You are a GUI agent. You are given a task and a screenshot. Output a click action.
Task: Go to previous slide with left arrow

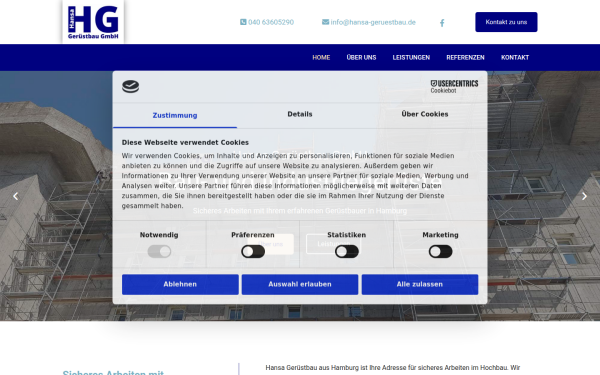[x=15, y=196]
